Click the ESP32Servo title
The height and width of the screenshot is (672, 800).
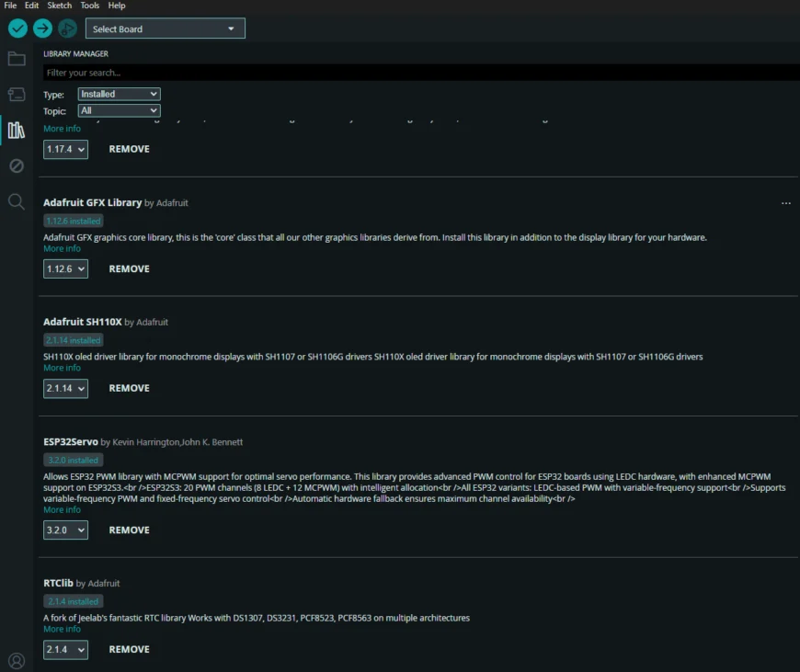pyautogui.click(x=71, y=442)
